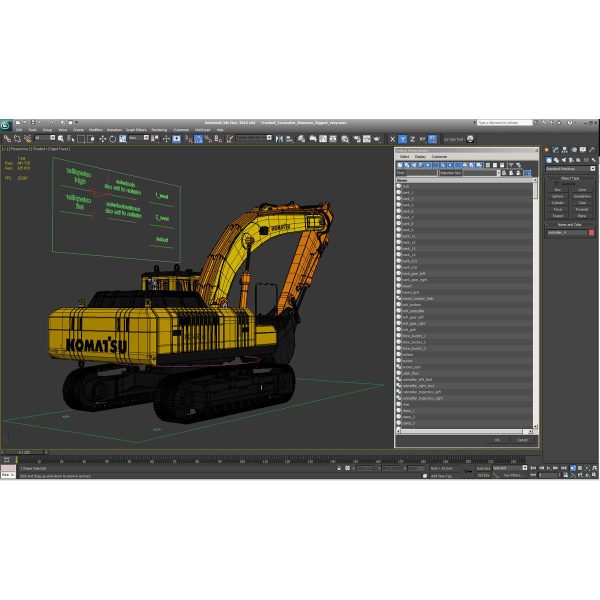The height and width of the screenshot is (600, 600).
Task: Restrict to XY plane
Action: pos(422,139)
